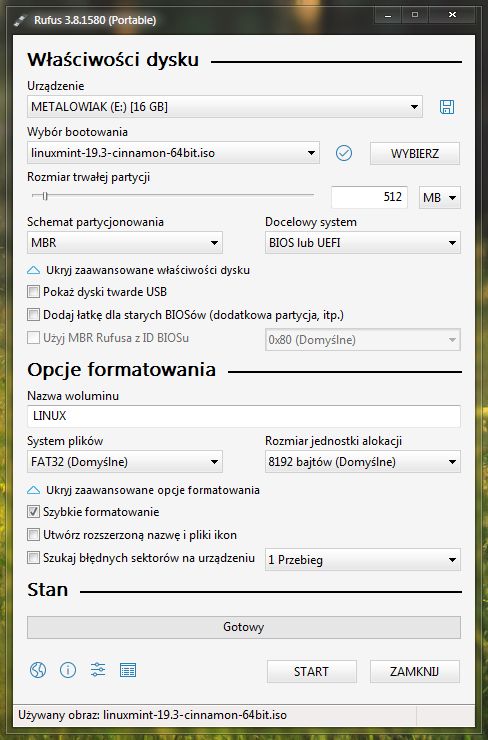This screenshot has height=740, width=488.
Task: Enable 'Pokaż dyski twarde USB' checkbox
Action: [33, 292]
